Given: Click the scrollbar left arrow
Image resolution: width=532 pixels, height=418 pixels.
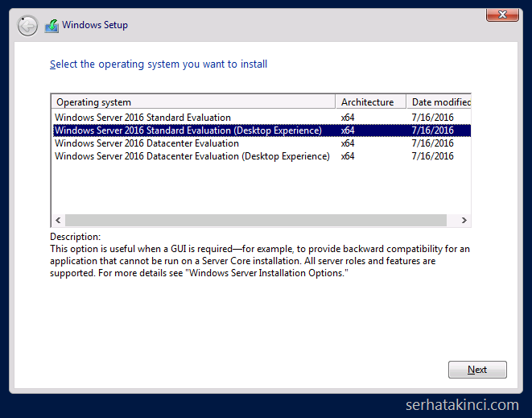Looking at the screenshot, I should (58, 221).
